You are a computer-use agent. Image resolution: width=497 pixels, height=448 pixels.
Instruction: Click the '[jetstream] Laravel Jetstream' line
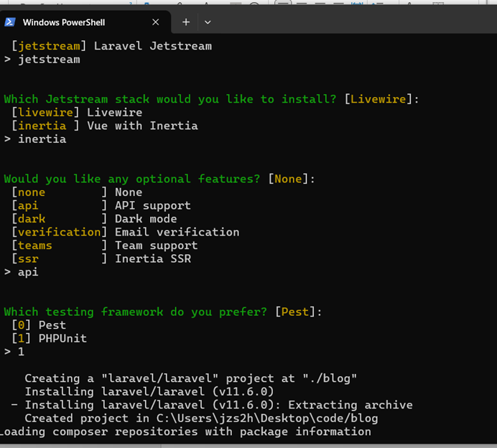111,46
